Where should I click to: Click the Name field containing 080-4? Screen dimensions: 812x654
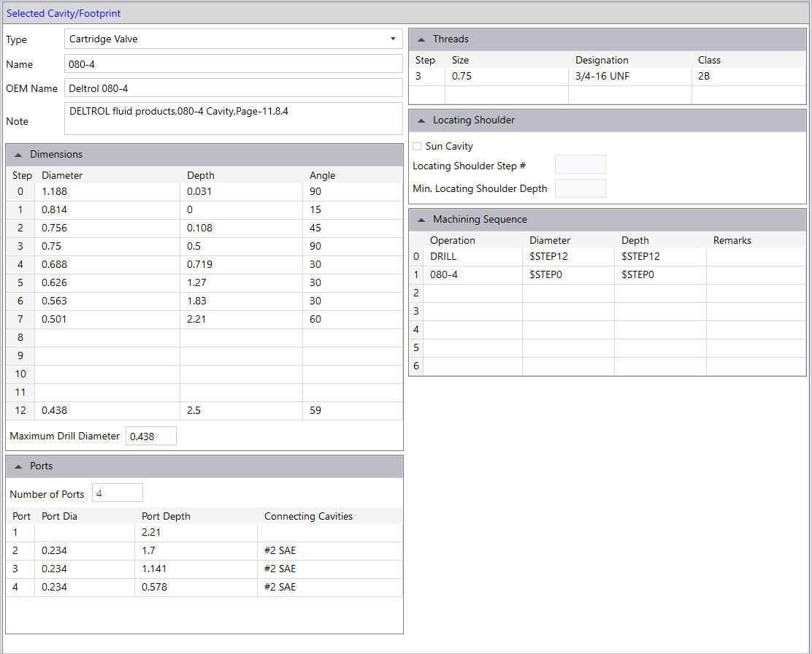(x=233, y=64)
